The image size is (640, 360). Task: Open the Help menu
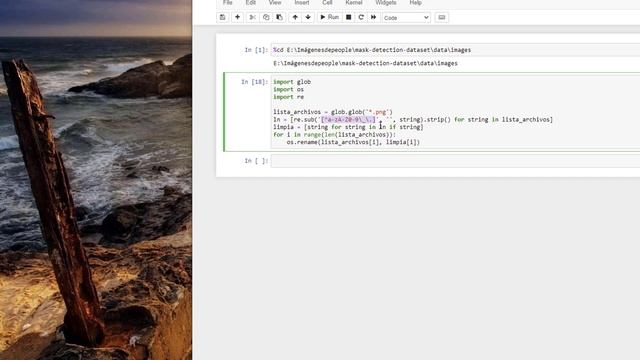[416, 3]
